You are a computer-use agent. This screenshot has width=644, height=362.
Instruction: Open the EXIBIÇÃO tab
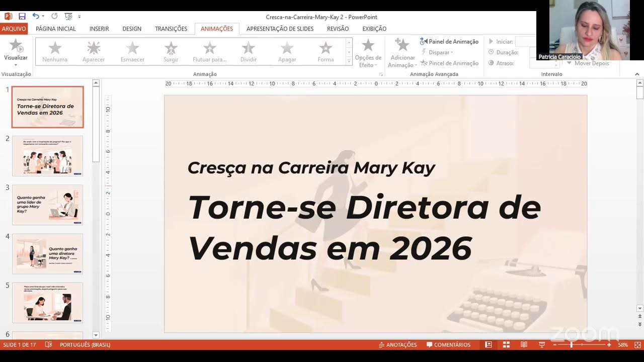(x=374, y=29)
